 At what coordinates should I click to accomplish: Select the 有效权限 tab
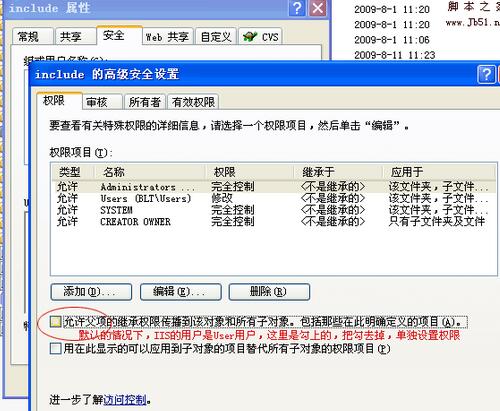[x=193, y=102]
